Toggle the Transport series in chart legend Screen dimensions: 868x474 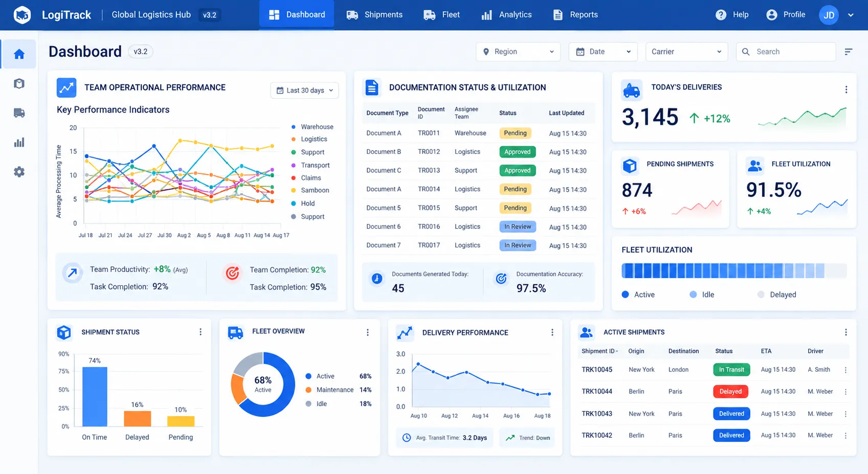(x=310, y=165)
